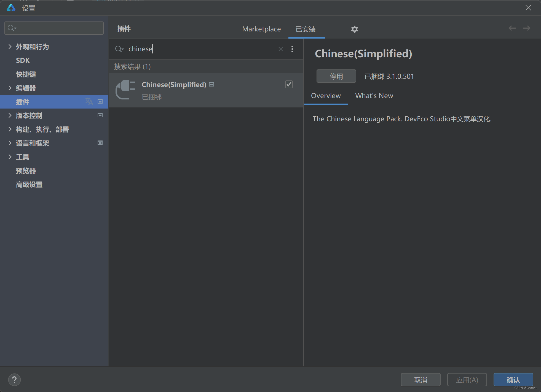Click the translation icon on 插件 row
The image size is (541, 392).
[89, 101]
